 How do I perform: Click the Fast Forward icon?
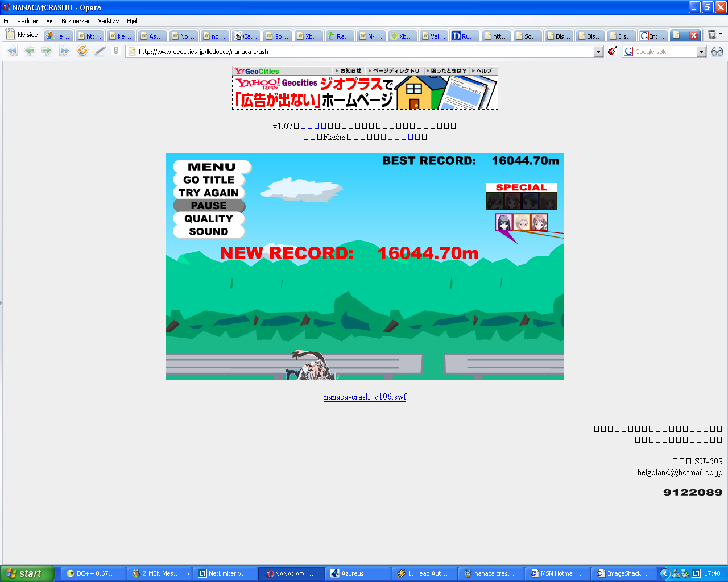coord(64,51)
